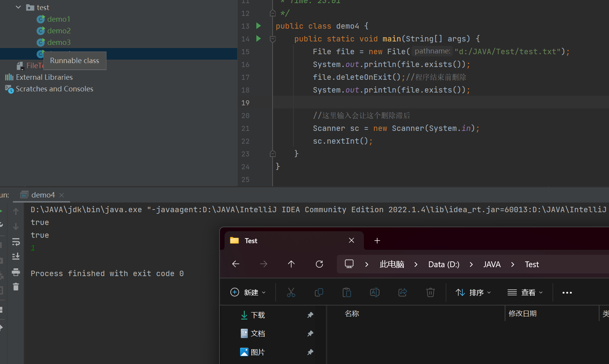
Task: Fold the main method at line 14
Action: (273, 39)
